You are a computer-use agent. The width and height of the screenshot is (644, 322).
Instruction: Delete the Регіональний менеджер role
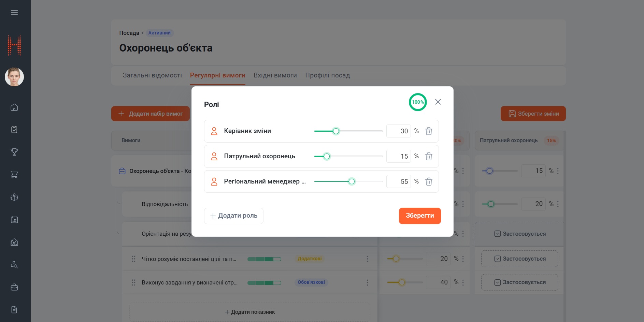[x=429, y=181]
